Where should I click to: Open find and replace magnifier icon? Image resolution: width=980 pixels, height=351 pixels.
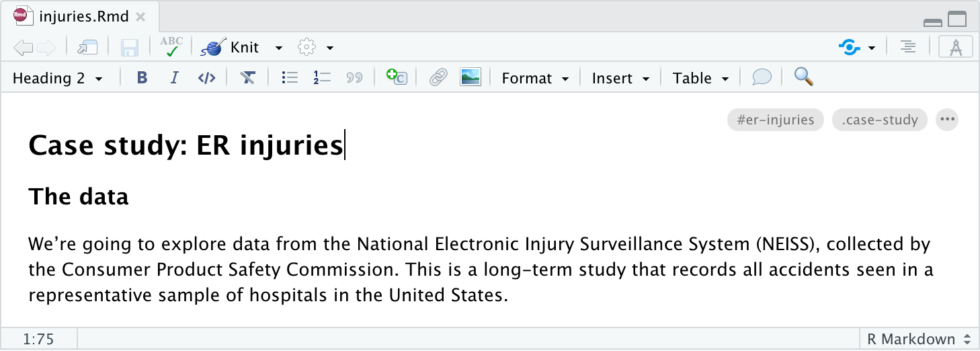click(x=804, y=77)
